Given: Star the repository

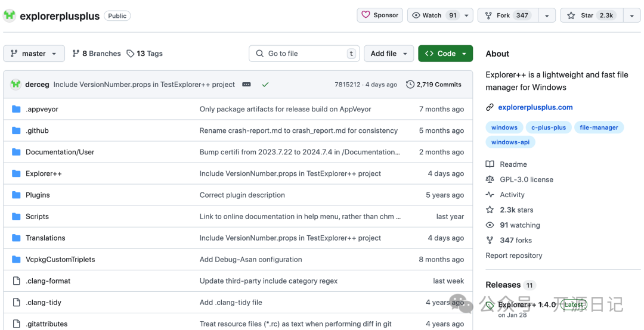Looking at the screenshot, I should pos(592,15).
